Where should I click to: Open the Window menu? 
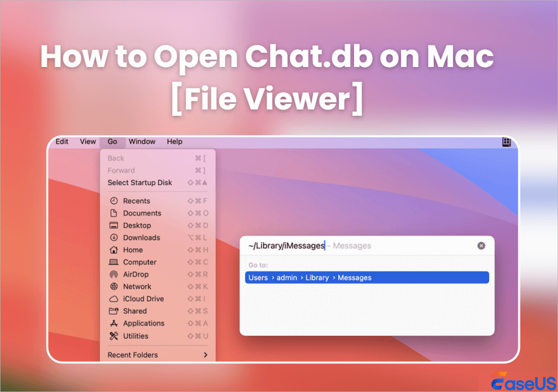pyautogui.click(x=142, y=142)
